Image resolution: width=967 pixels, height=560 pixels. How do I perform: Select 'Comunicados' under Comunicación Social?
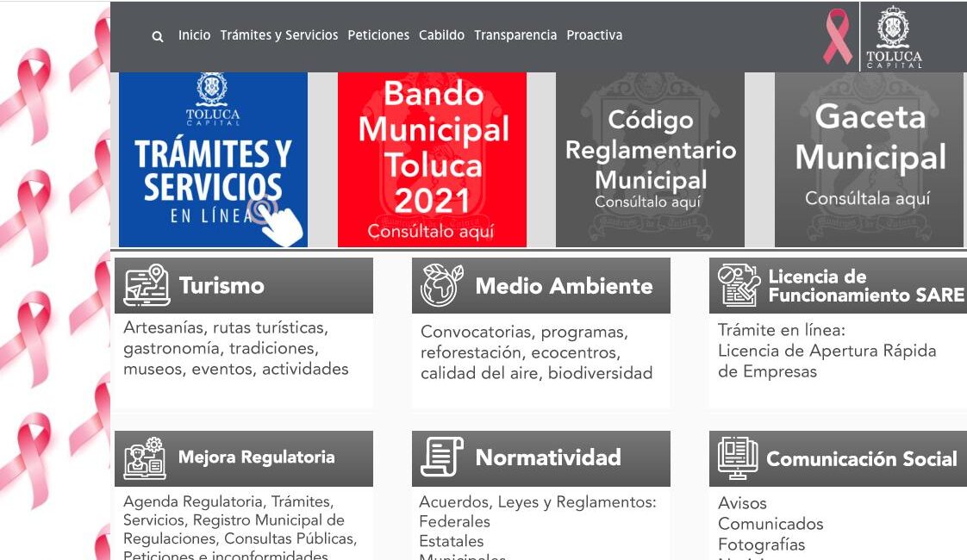[x=770, y=524]
